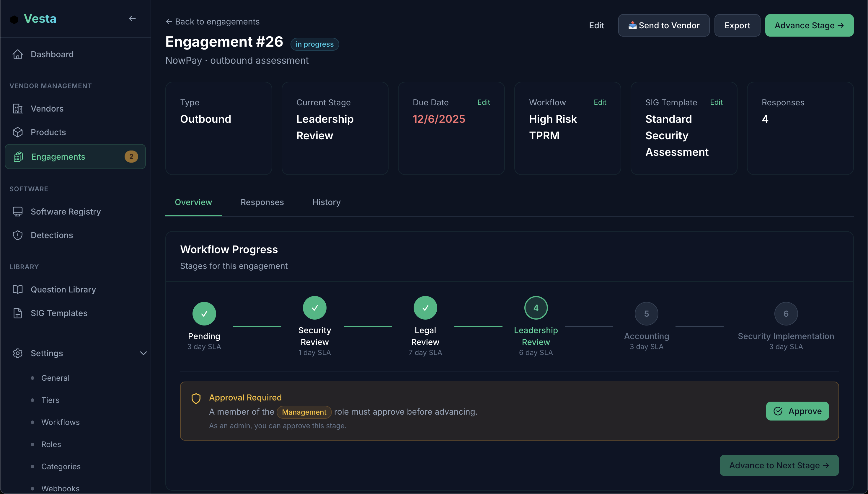The height and width of the screenshot is (494, 868).
Task: Collapse the Settings section chevron
Action: (143, 353)
